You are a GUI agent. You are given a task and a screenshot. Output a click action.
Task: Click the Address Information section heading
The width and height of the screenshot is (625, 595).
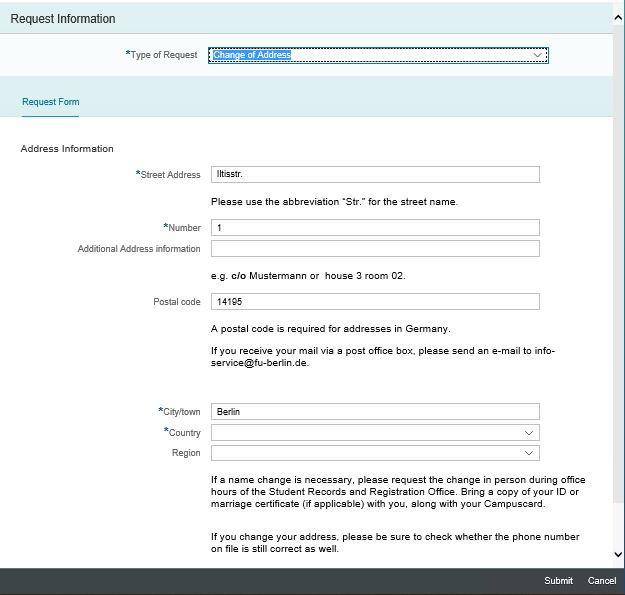click(x=67, y=149)
